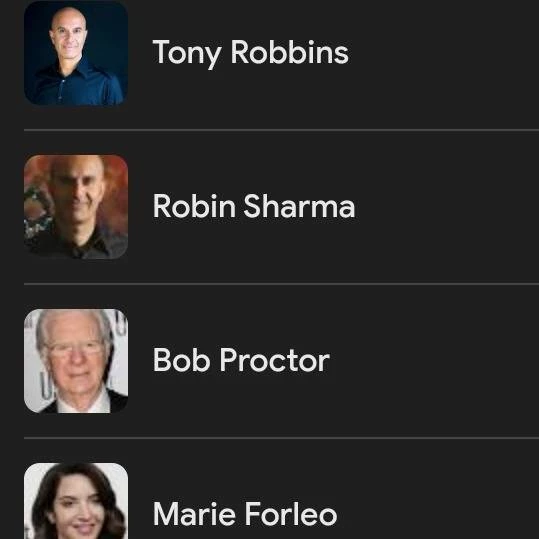Select the Bob Proctor profile picture

(76, 361)
